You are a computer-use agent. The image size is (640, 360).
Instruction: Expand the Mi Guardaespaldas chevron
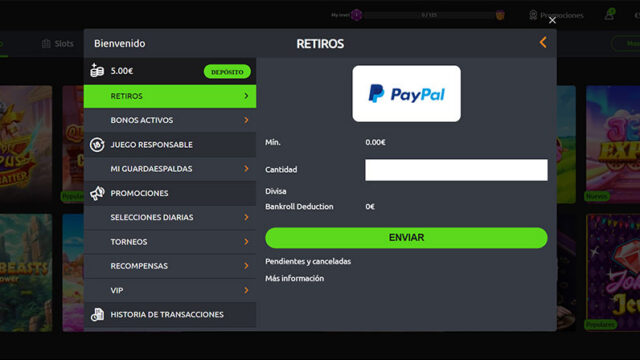click(246, 169)
